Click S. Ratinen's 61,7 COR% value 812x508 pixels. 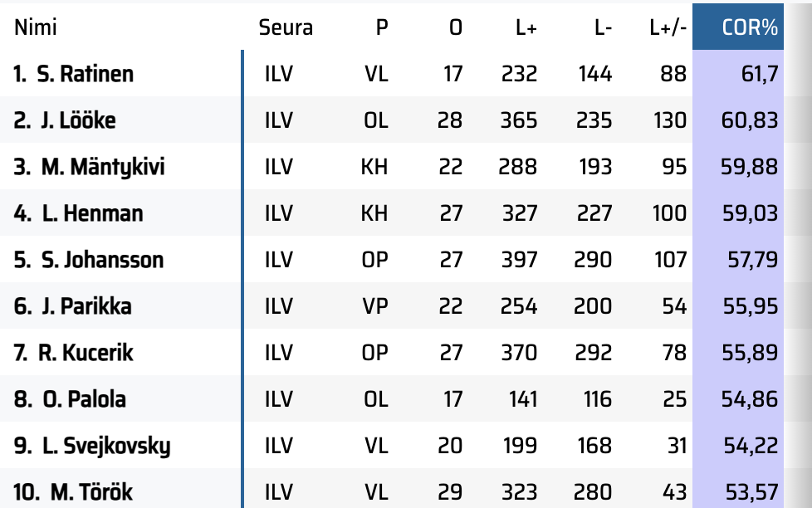(759, 74)
